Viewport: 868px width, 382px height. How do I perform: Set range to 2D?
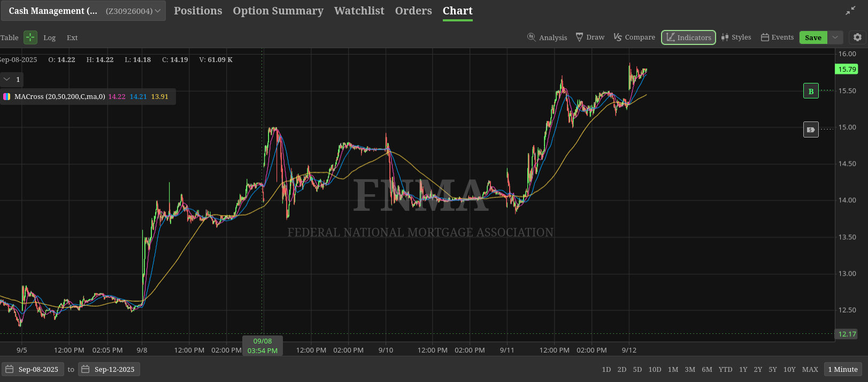pyautogui.click(x=622, y=370)
